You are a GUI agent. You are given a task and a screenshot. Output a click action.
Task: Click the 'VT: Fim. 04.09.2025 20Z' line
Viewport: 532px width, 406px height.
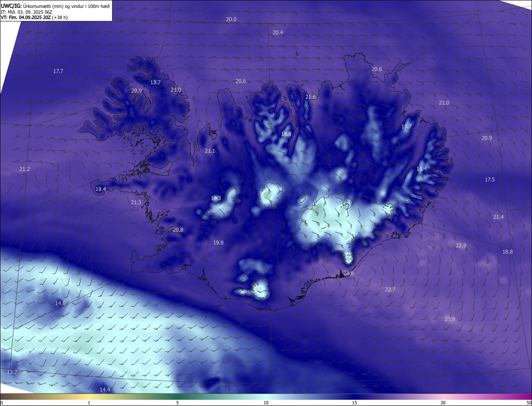[x=35, y=18]
